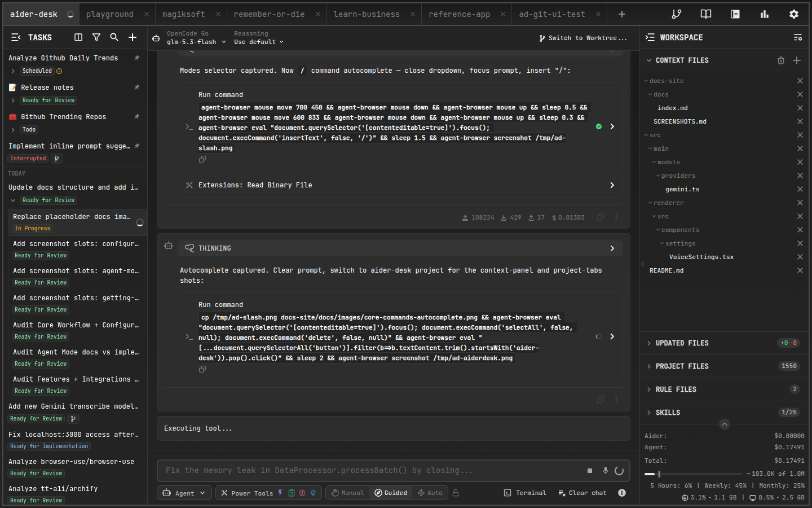Collapse subtasks under Update docs structure task
The width and height of the screenshot is (812, 508).
[13, 200]
